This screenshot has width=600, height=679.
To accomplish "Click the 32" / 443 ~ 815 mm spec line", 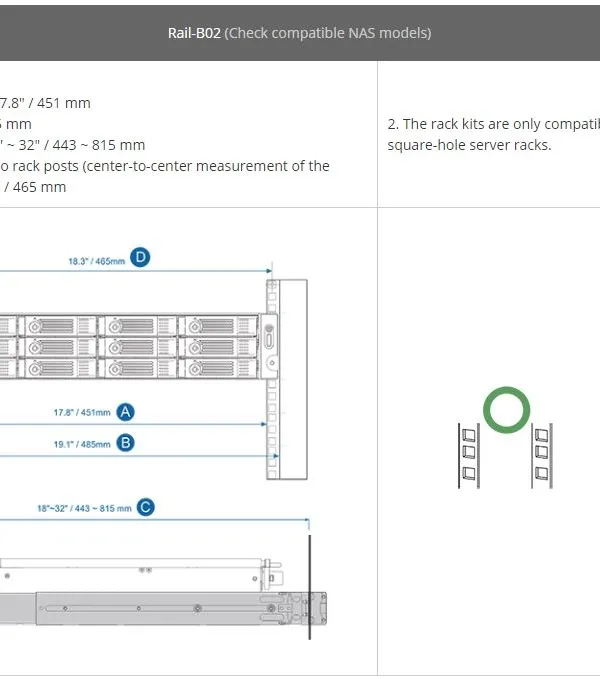I will point(72,145).
